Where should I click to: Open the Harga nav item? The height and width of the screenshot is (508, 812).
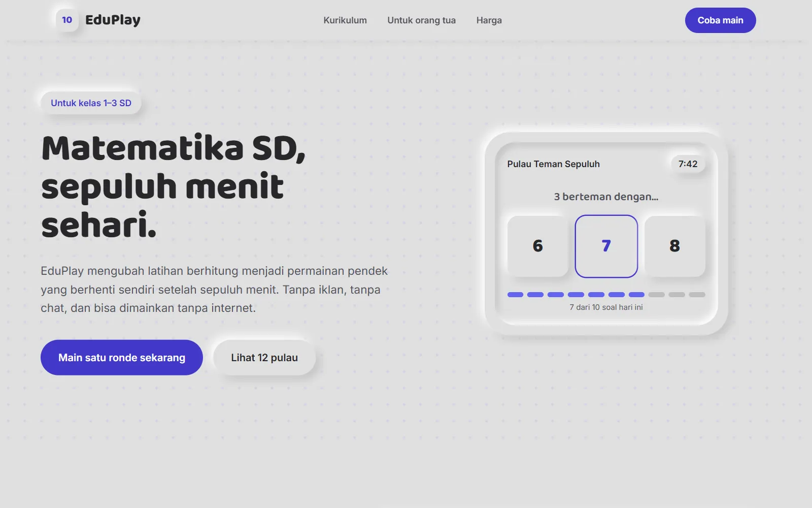489,20
